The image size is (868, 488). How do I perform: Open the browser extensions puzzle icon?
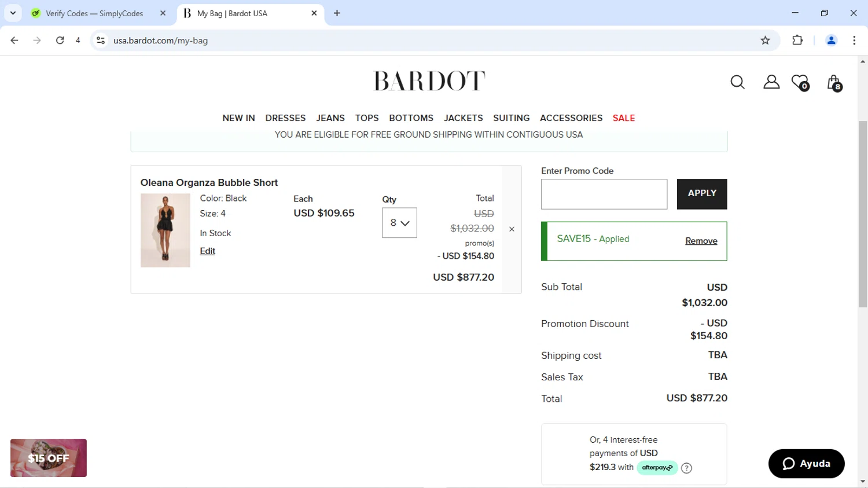click(x=797, y=41)
